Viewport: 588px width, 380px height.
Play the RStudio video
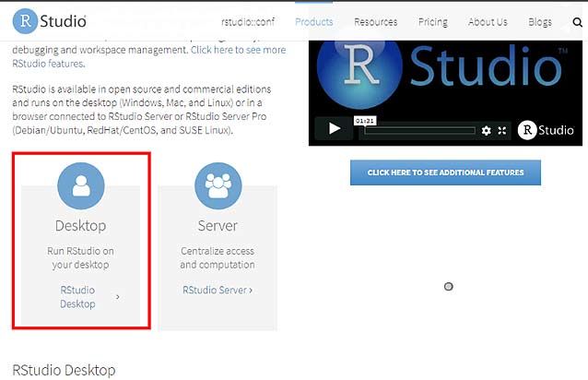(334, 129)
